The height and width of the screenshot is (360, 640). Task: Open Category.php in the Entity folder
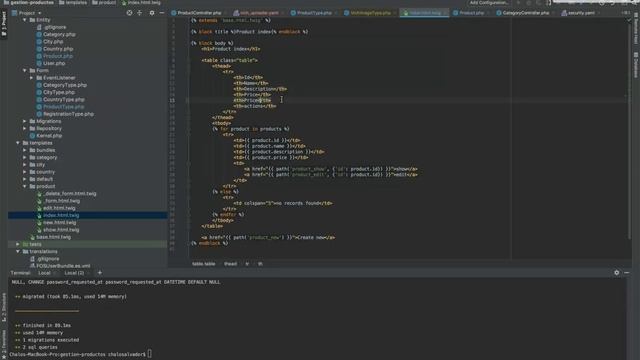pyautogui.click(x=59, y=34)
